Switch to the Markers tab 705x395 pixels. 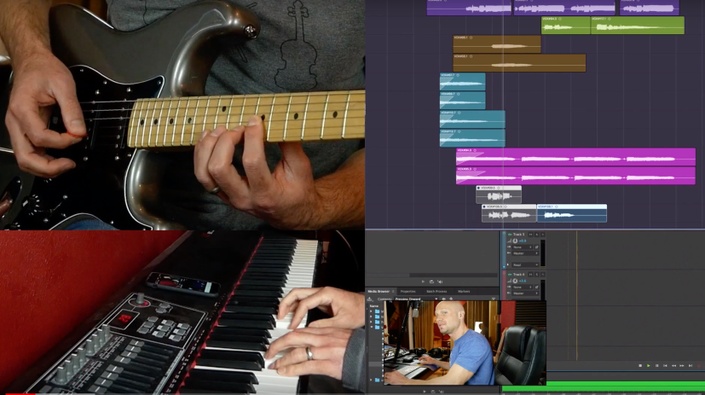click(464, 292)
